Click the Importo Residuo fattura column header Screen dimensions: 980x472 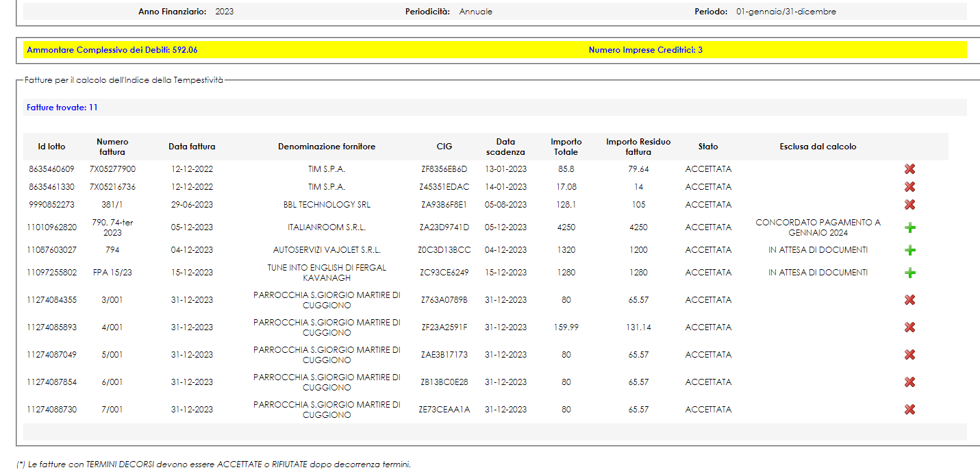point(638,147)
